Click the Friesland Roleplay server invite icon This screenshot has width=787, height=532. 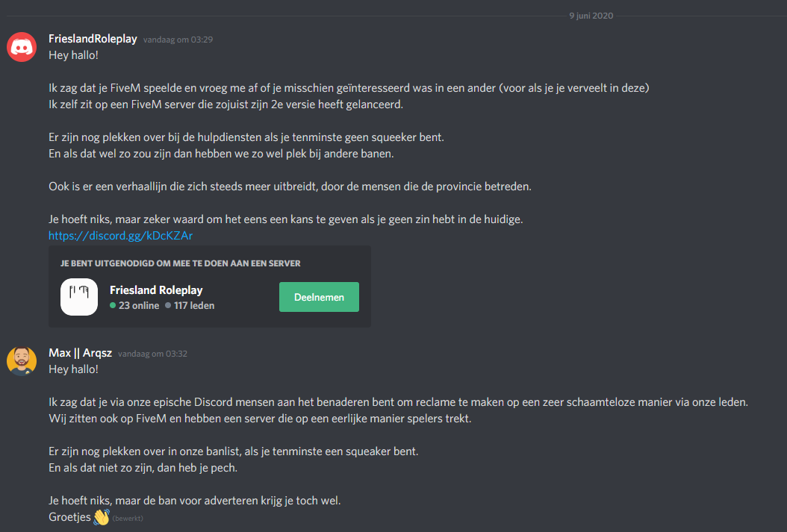pos(79,297)
